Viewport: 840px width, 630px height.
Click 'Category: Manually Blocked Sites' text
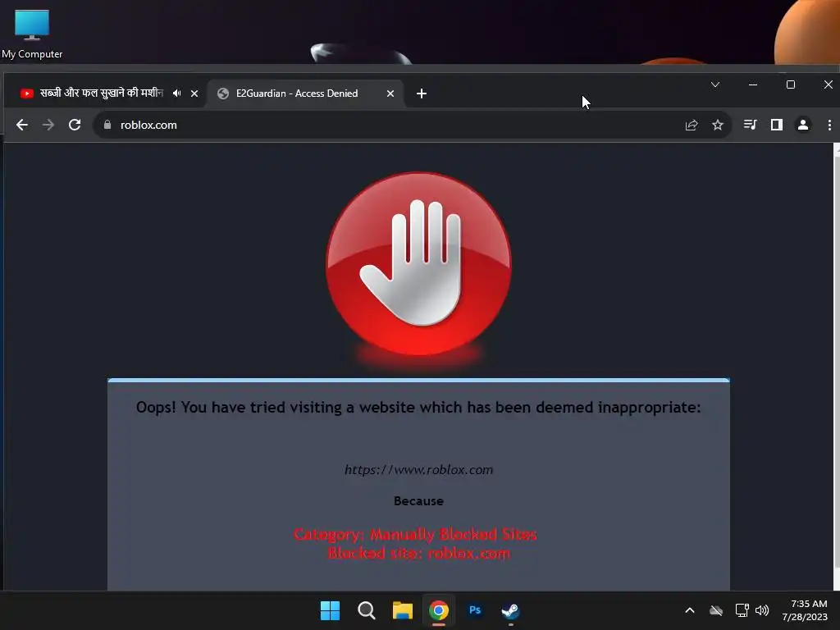(x=415, y=534)
